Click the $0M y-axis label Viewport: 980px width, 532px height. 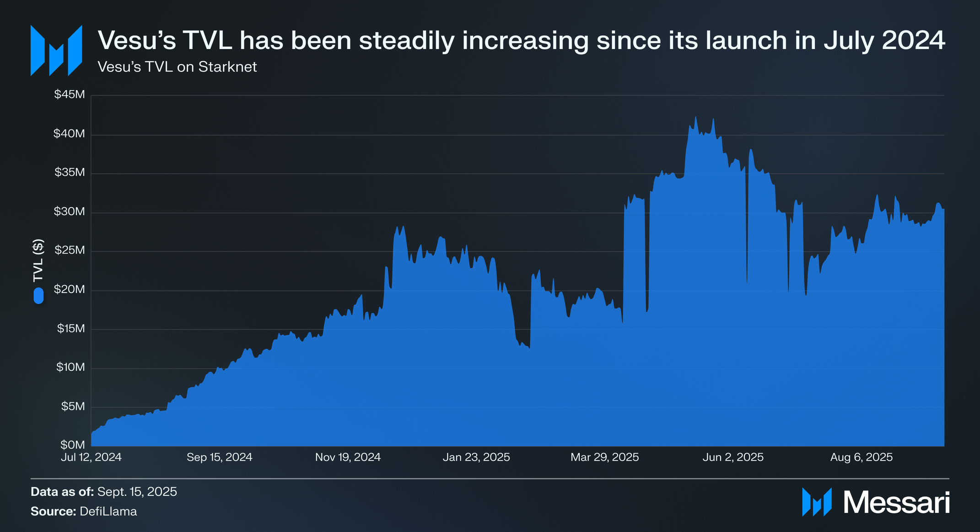tap(73, 445)
